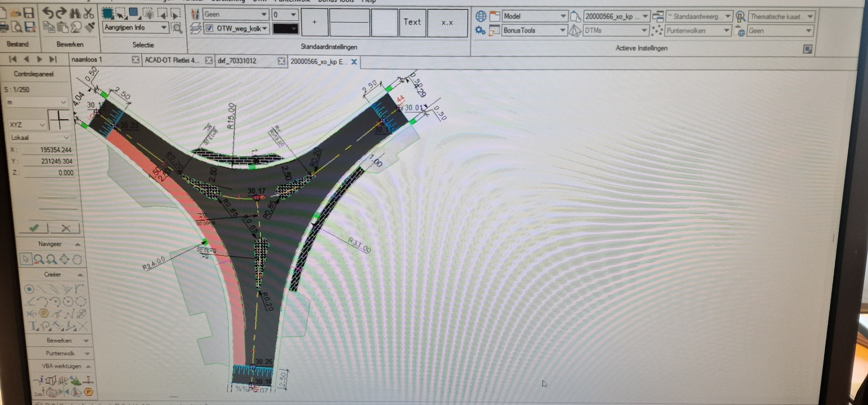Image resolution: width=868 pixels, height=405 pixels.
Task: Open the print preview magnifier icon
Action: (x=17, y=28)
